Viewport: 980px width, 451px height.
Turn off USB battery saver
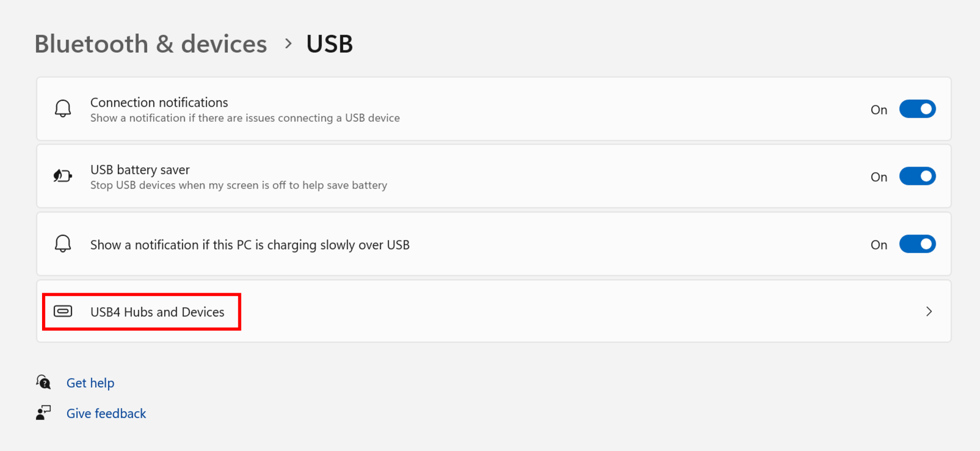[x=917, y=176]
